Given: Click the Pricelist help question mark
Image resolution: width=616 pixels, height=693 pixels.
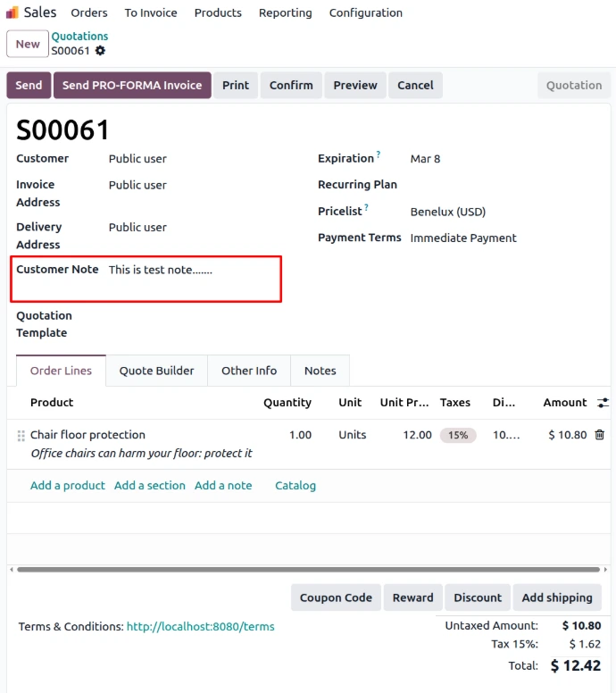Looking at the screenshot, I should 366,208.
